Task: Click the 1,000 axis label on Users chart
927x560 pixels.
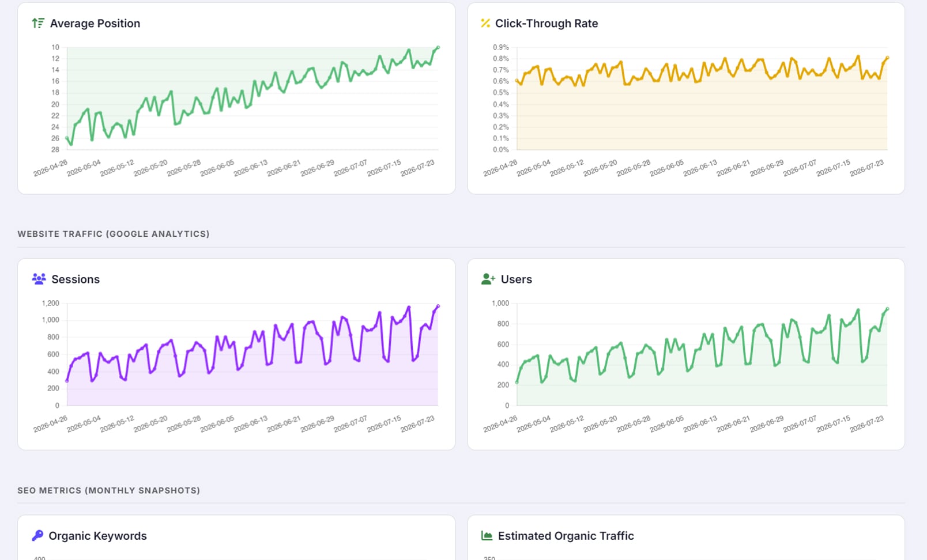Action: (x=500, y=303)
